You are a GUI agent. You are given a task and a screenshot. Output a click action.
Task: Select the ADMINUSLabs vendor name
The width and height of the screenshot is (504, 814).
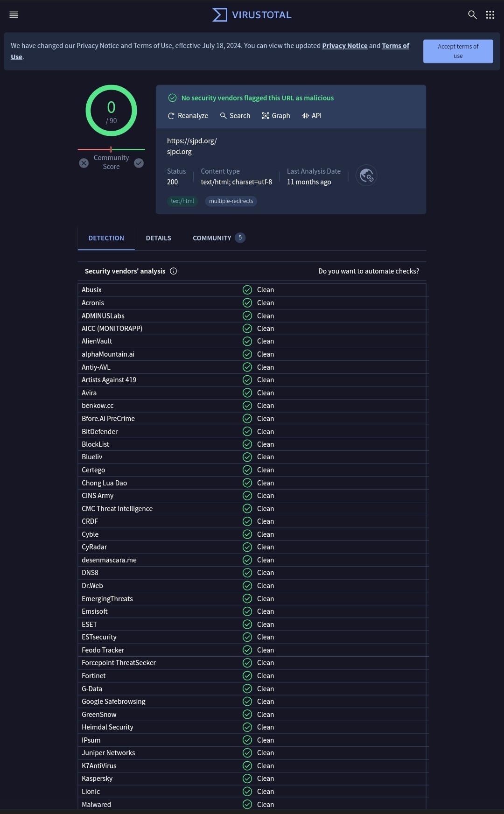pyautogui.click(x=103, y=316)
